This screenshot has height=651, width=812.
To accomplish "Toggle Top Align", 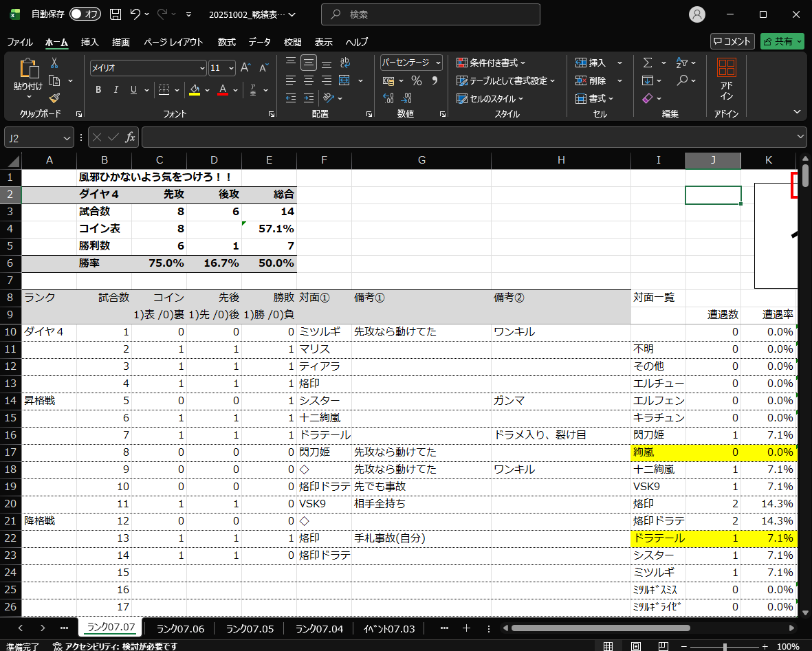I will [291, 63].
